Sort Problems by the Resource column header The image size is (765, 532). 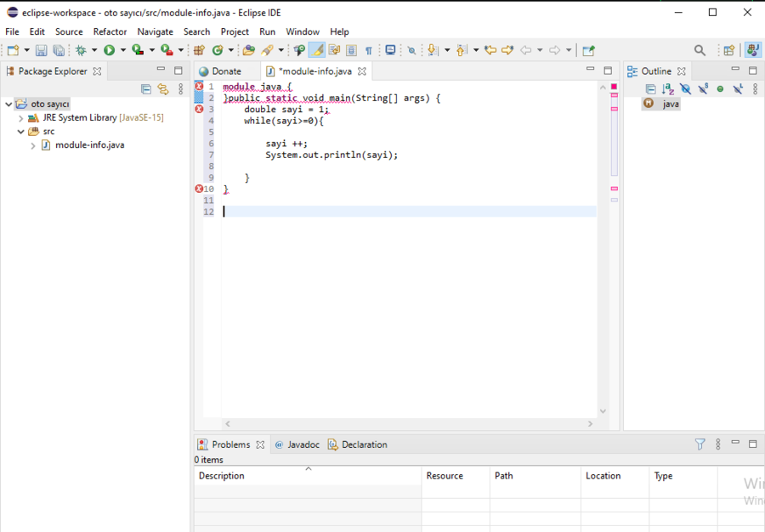click(456, 475)
